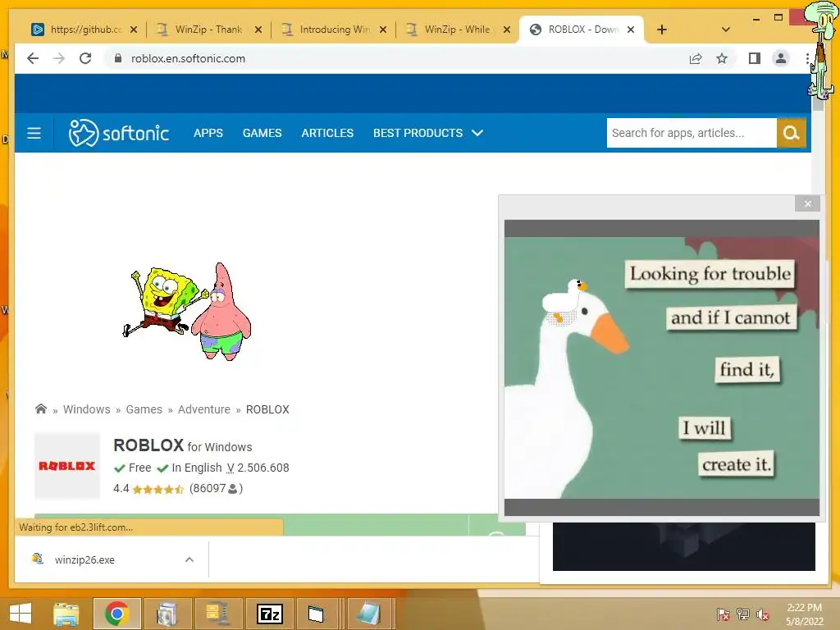Open the Games breadcrumb link

point(144,409)
